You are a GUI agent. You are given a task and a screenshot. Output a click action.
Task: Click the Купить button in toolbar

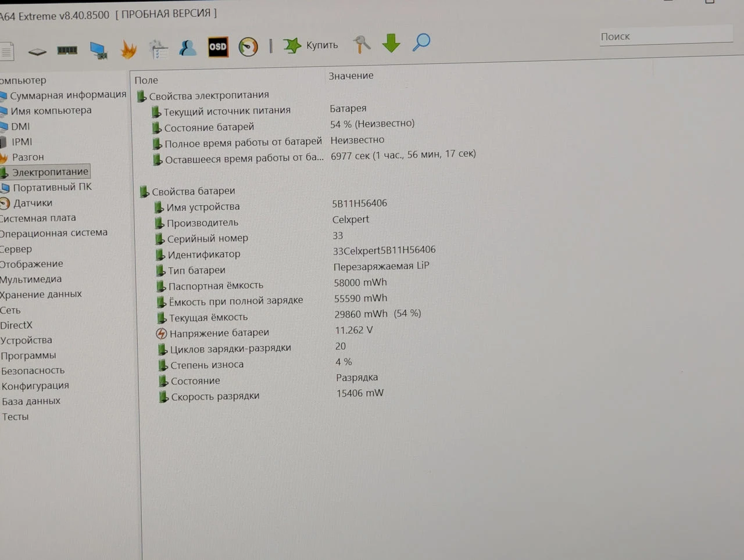pos(311,45)
